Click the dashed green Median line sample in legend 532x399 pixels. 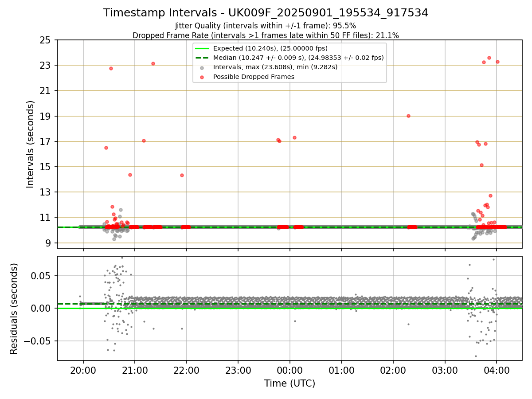point(202,58)
